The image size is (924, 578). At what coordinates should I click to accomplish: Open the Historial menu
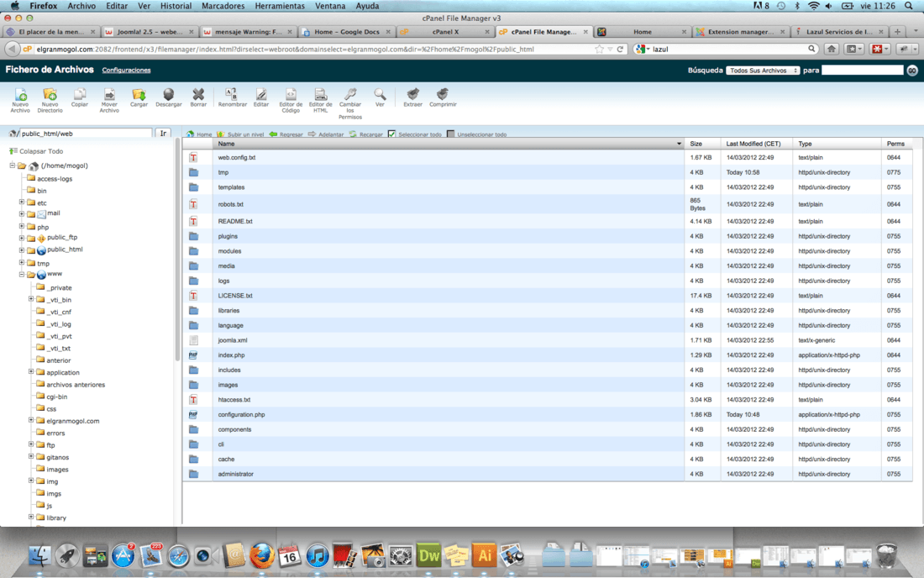tap(176, 6)
